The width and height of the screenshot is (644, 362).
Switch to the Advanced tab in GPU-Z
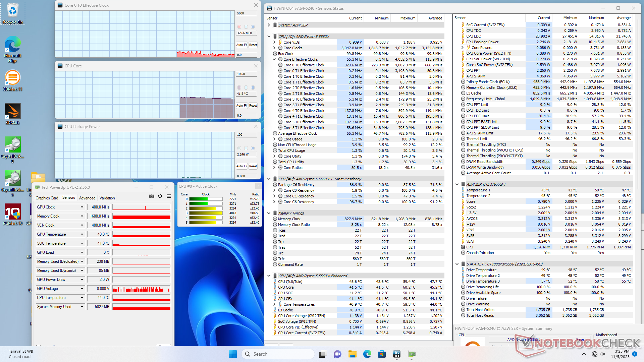87,198
